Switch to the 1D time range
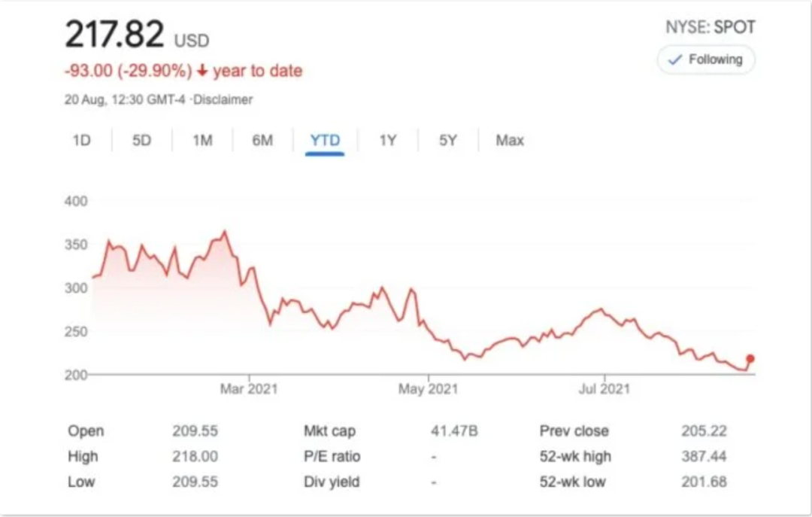Image resolution: width=812 pixels, height=517 pixels. coord(81,140)
